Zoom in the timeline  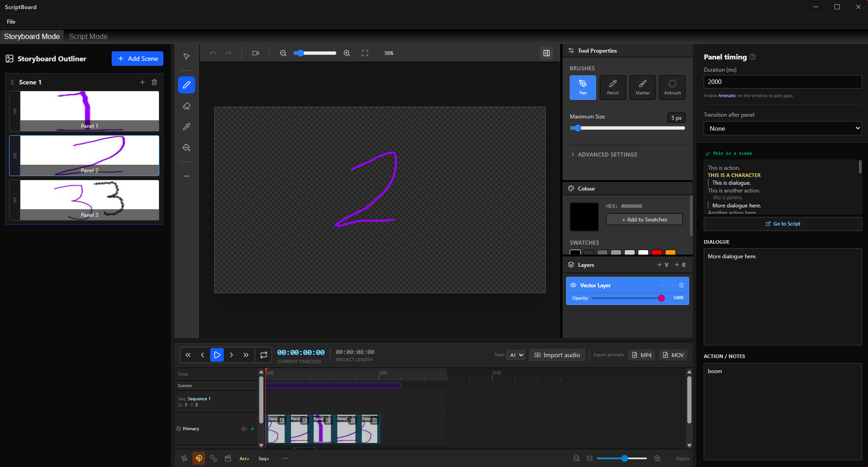(657, 458)
